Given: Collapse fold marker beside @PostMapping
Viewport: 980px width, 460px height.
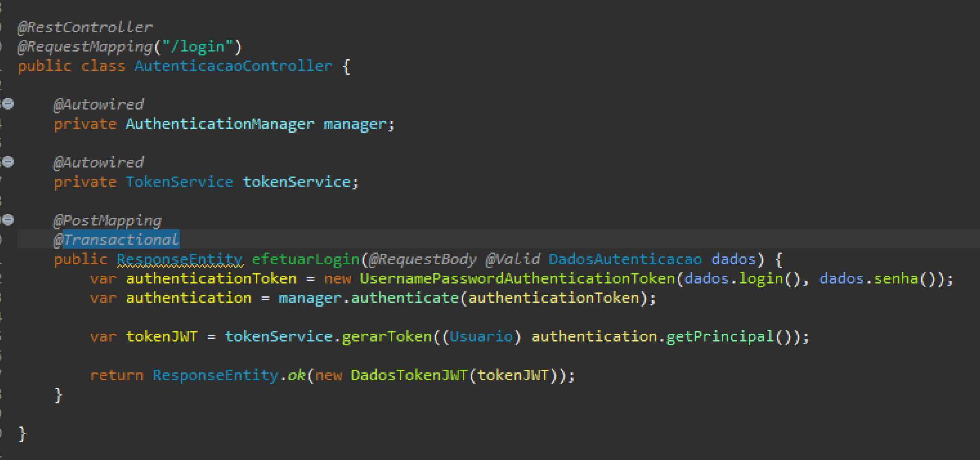Looking at the screenshot, I should tap(8, 220).
